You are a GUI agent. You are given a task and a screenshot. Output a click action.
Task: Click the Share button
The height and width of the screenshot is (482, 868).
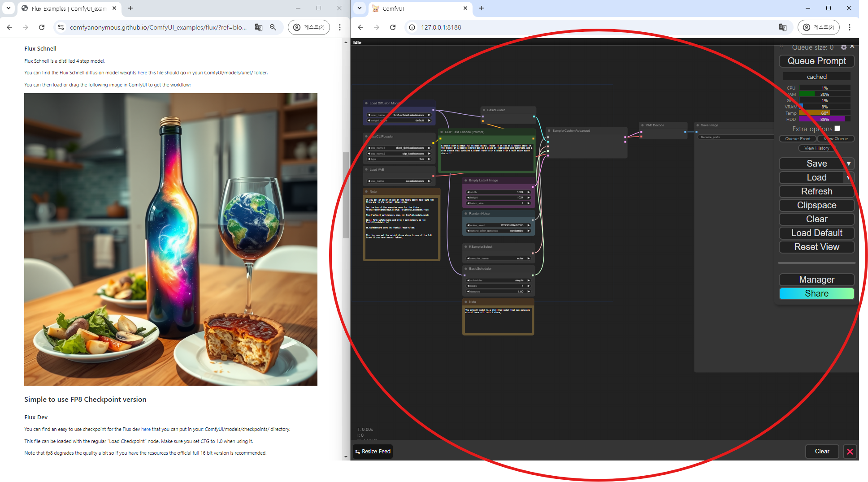[816, 293]
